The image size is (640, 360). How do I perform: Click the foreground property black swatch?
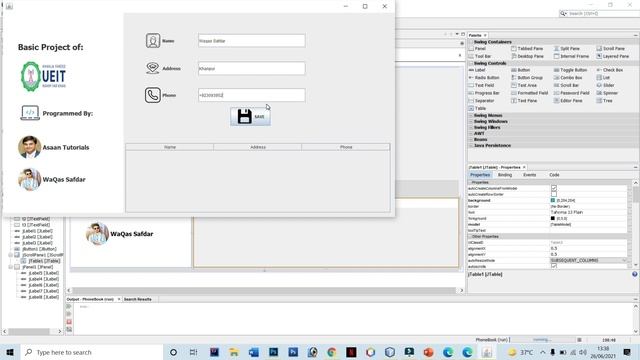pos(553,218)
